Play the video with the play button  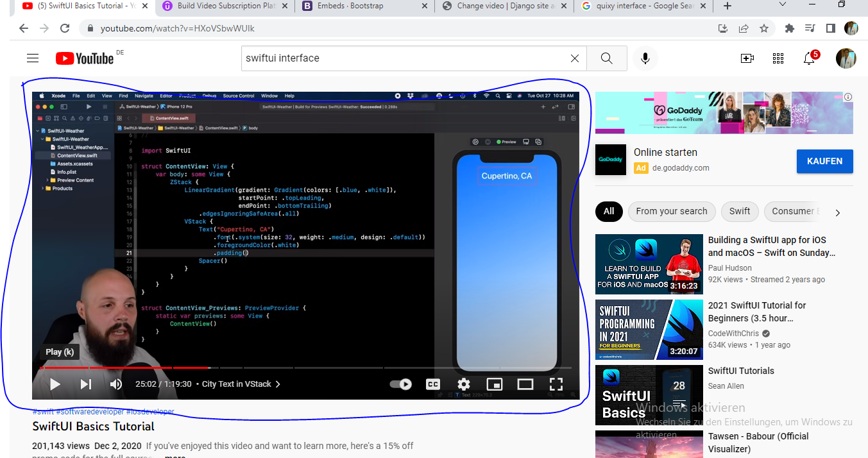(55, 384)
